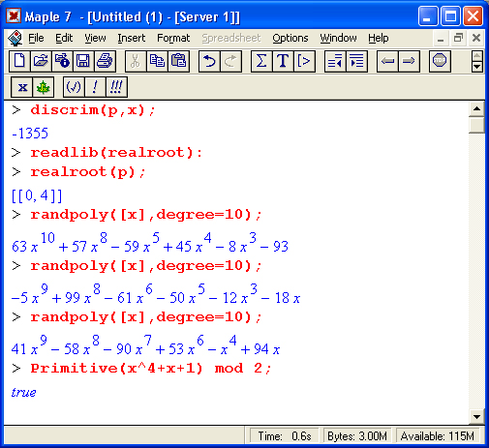Toggle the checkmark (√) syntax button
489x448 pixels.
click(74, 87)
